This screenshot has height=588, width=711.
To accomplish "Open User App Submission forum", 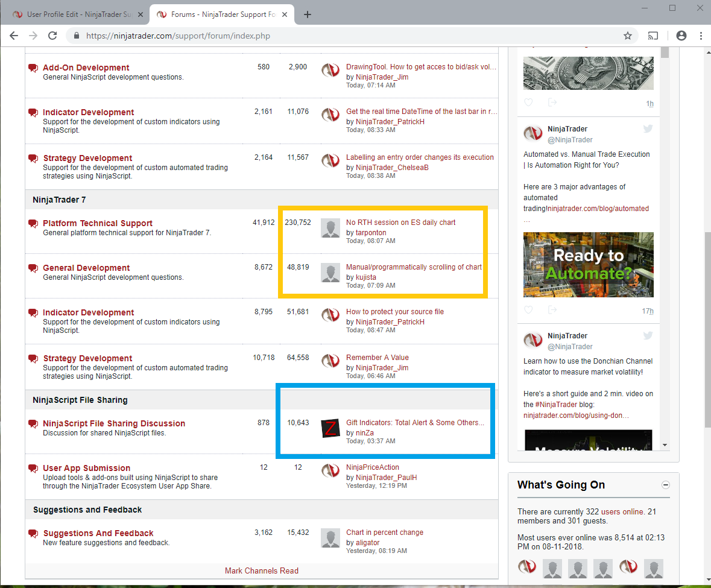I will point(87,468).
